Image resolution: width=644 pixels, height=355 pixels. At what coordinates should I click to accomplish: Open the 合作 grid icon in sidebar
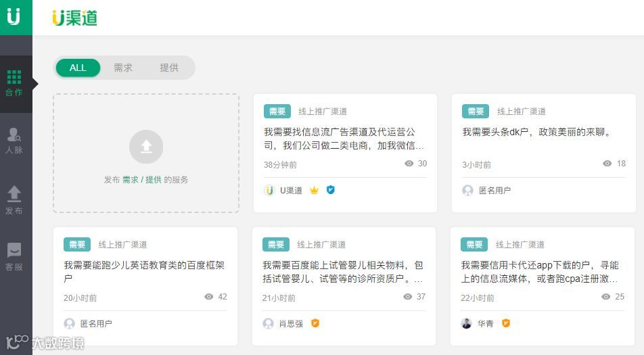click(x=14, y=76)
